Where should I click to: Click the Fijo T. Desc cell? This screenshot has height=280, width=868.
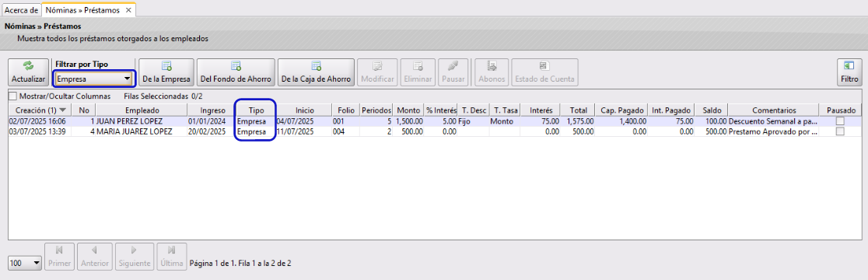474,121
